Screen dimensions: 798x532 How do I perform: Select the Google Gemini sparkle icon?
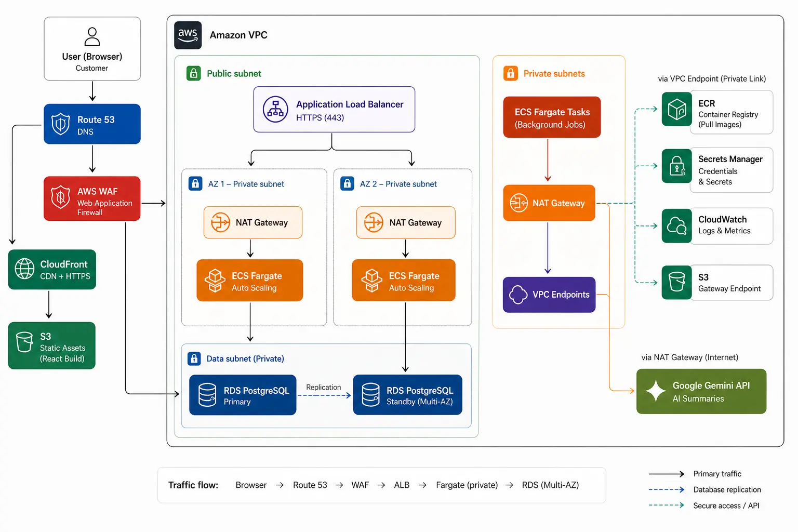coord(656,391)
